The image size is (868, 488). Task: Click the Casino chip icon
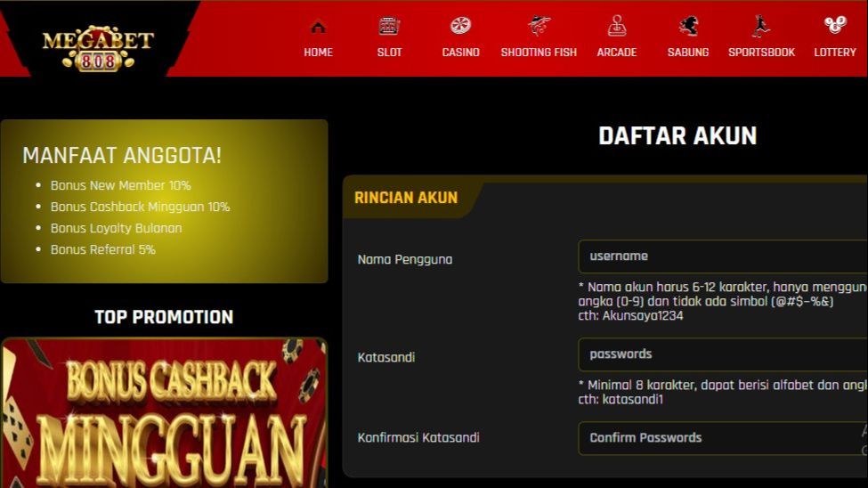click(460, 26)
